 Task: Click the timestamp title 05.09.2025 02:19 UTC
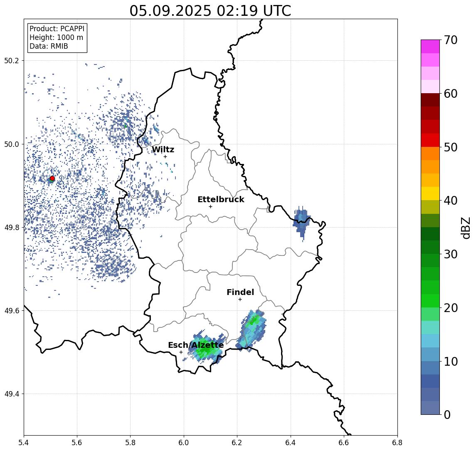click(x=210, y=11)
